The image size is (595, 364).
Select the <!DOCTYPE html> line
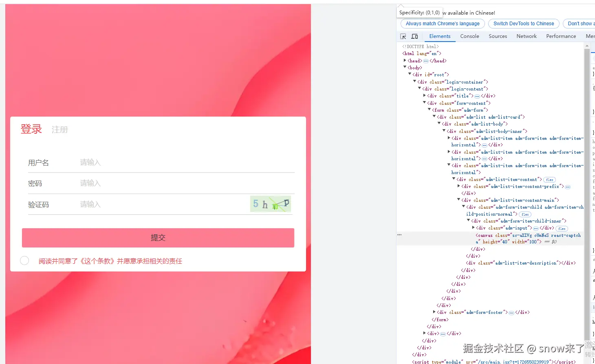pyautogui.click(x=421, y=46)
